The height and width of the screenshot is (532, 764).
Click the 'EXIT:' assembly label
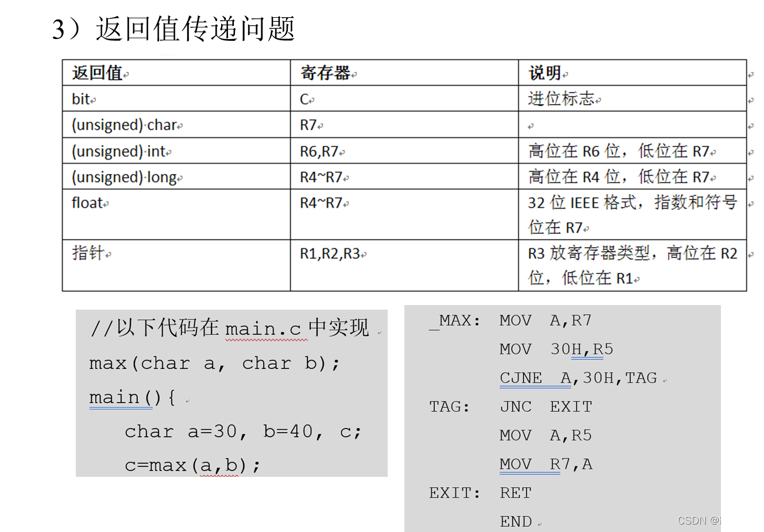[454, 493]
